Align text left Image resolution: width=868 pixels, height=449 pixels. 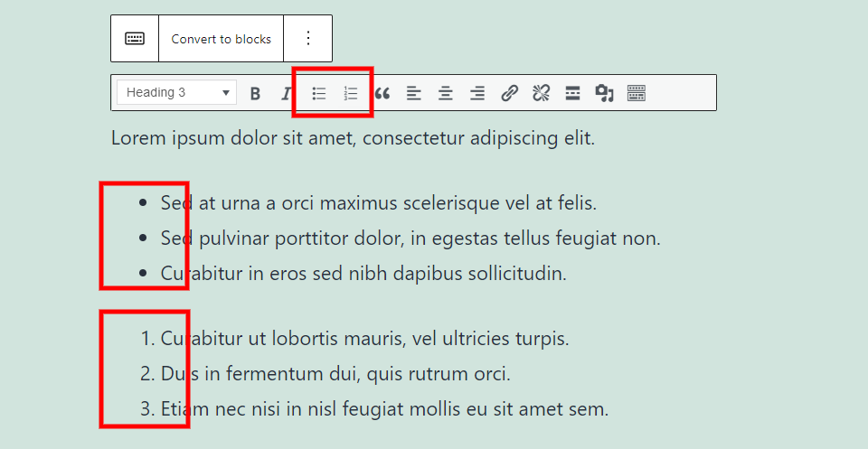[x=413, y=93]
